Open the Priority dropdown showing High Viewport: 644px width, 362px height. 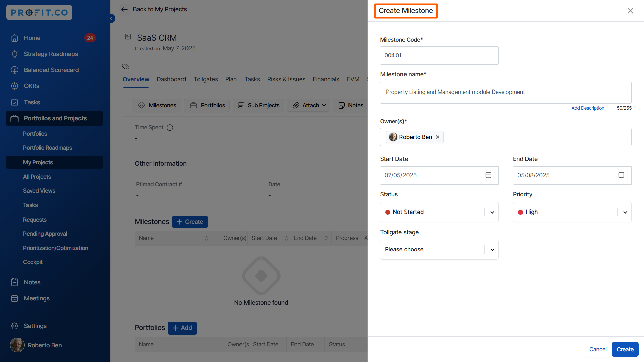625,212
